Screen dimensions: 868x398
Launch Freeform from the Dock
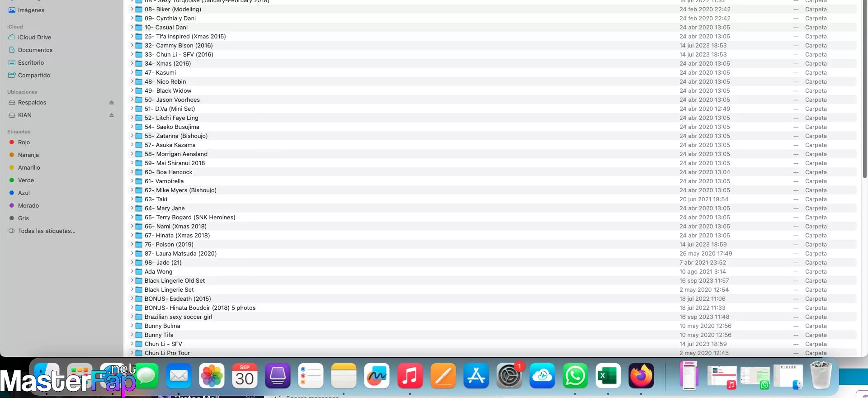377,376
